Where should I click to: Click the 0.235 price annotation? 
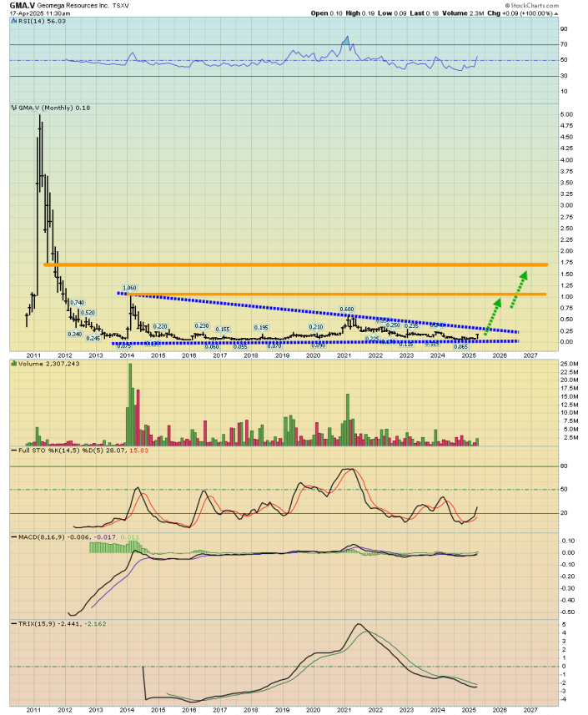coord(411,325)
